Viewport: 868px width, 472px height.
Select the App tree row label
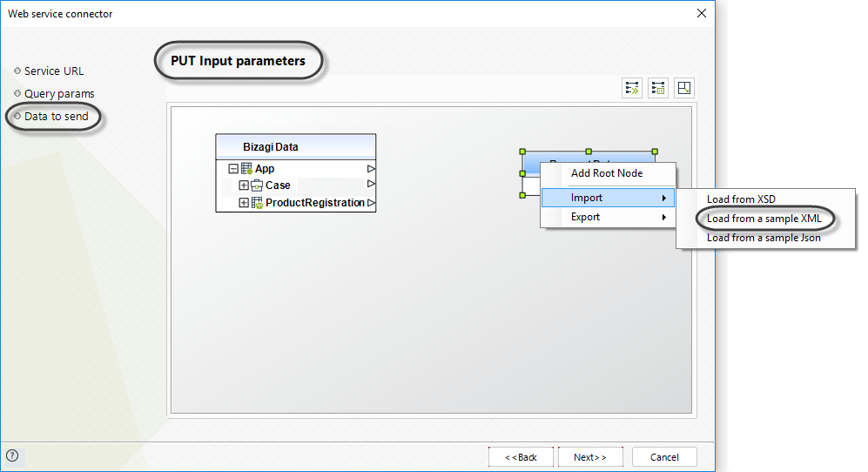click(265, 168)
